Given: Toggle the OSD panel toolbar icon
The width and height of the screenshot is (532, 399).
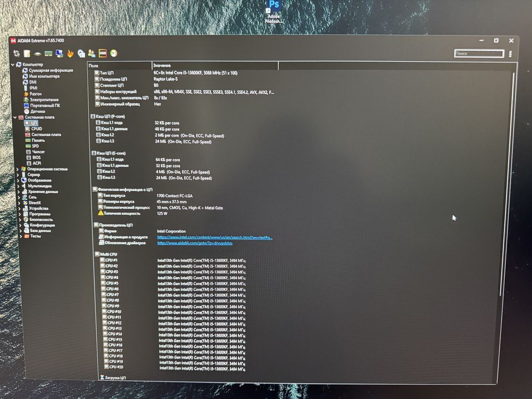Looking at the screenshot, I should click(103, 53).
